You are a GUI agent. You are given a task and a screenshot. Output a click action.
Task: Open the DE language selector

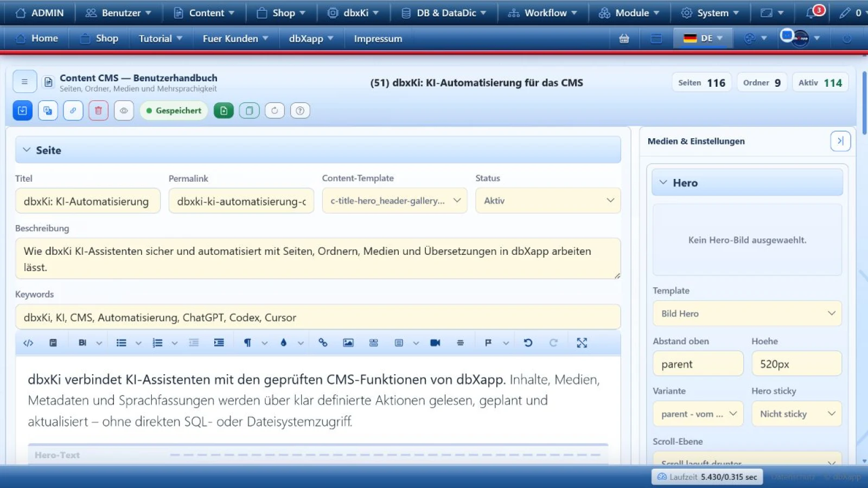[703, 38]
